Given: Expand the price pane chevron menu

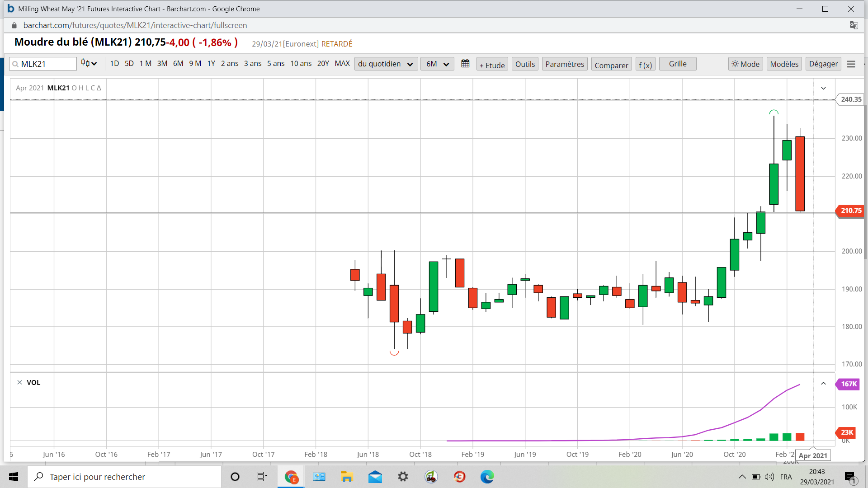Looking at the screenshot, I should 823,88.
